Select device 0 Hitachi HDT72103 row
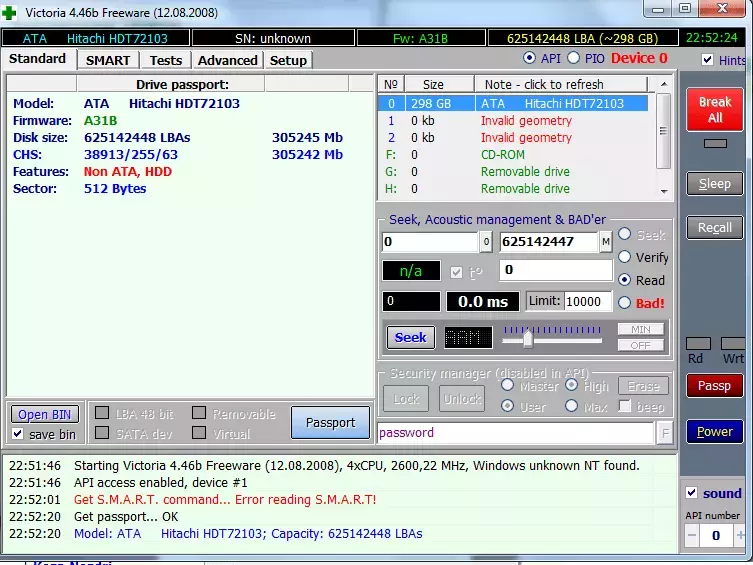 point(513,103)
